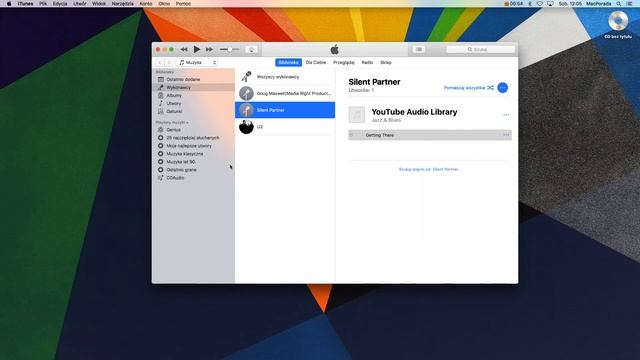Screen dimensions: 640x360
Task: Open the Plik menu
Action: (43, 4)
